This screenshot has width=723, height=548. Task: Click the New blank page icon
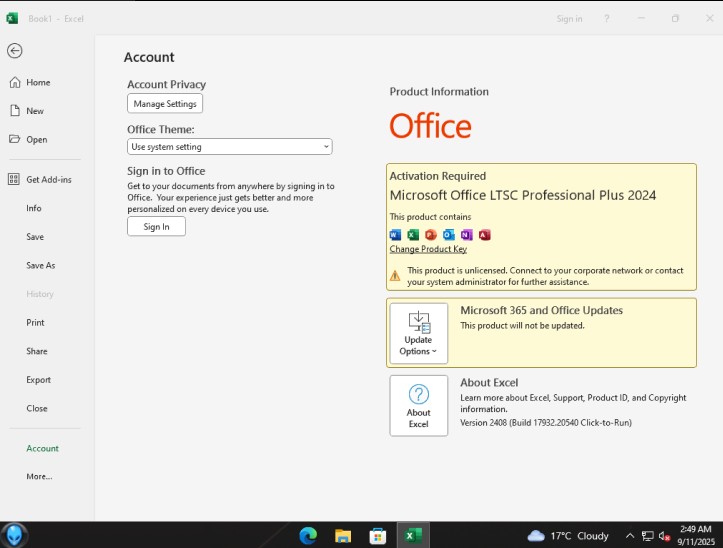pyautogui.click(x=15, y=111)
